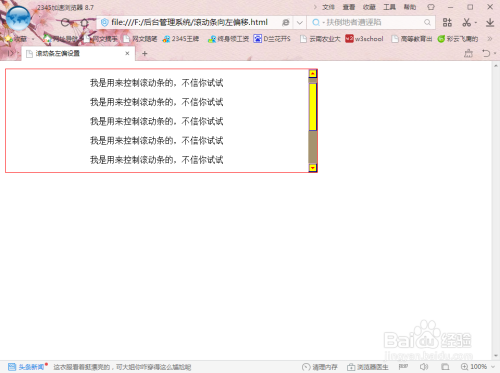Click the undo closed tab icon
The image size is (500, 373).
click(x=486, y=53)
